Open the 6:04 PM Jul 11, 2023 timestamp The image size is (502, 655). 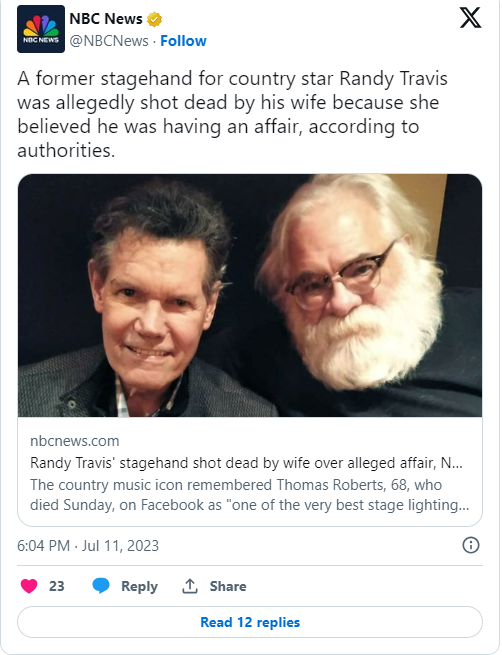click(88, 546)
